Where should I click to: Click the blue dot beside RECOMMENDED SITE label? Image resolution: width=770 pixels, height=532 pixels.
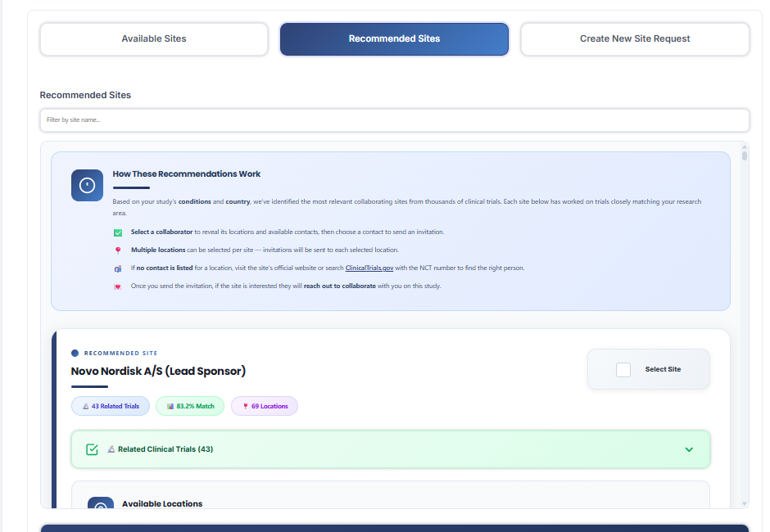(x=75, y=353)
